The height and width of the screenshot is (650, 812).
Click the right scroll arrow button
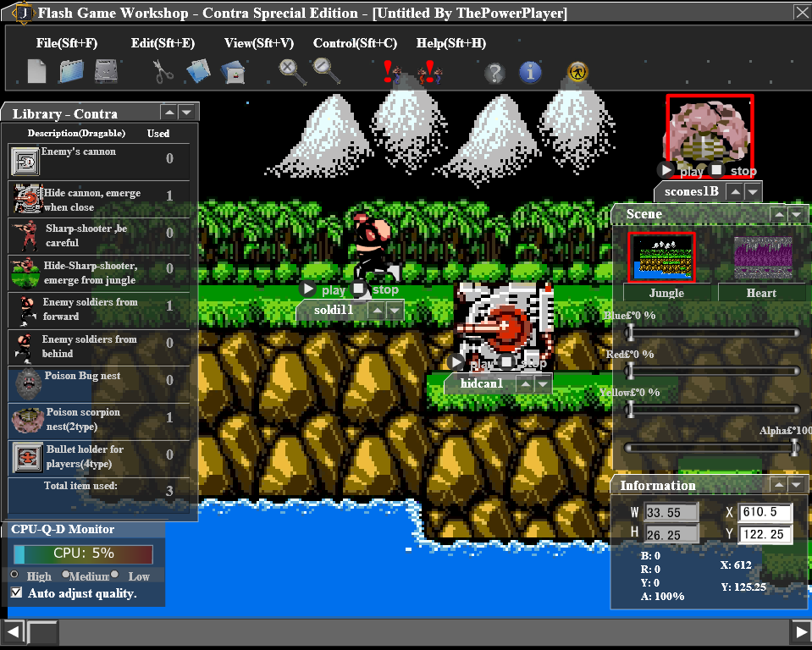801,632
